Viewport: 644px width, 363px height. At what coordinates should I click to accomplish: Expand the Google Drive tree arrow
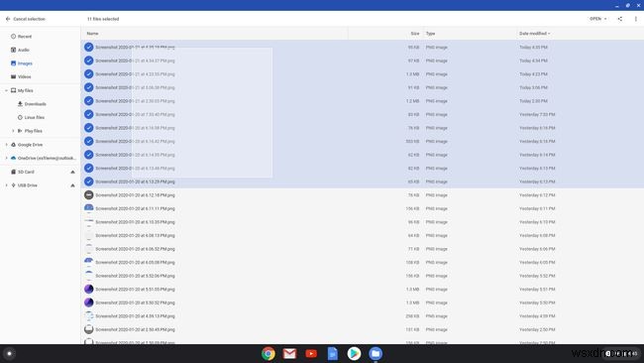(x=6, y=145)
